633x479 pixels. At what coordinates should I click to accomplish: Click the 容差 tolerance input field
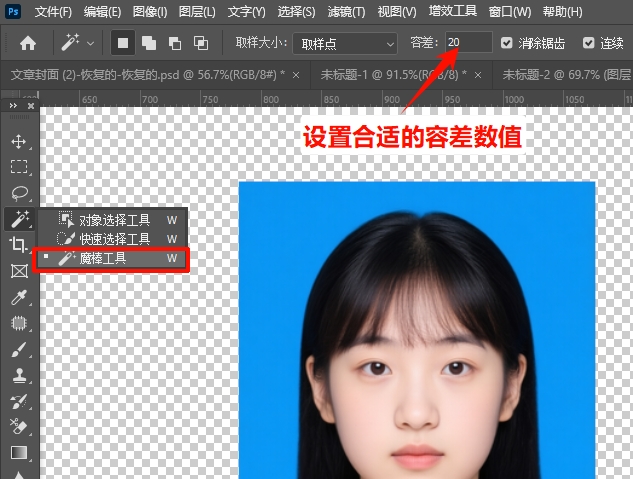[x=468, y=42]
